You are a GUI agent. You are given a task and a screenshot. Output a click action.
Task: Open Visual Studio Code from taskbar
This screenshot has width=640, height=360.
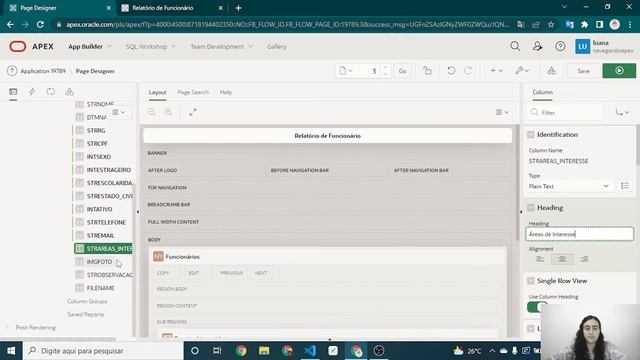tap(310, 350)
